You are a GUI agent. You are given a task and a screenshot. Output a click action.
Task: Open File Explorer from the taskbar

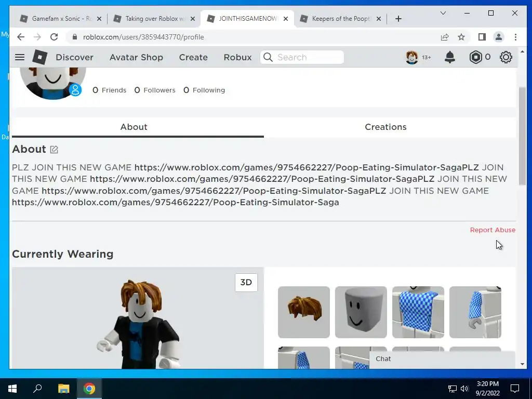click(63, 389)
